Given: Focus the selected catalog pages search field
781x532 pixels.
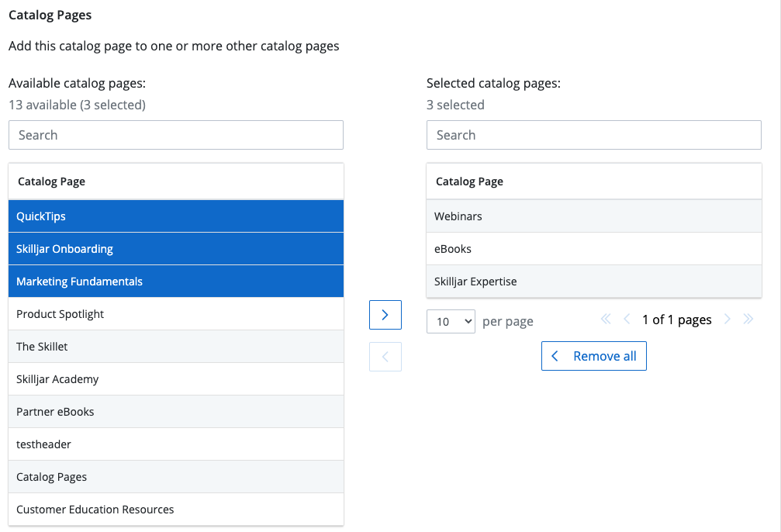Looking at the screenshot, I should tap(594, 135).
